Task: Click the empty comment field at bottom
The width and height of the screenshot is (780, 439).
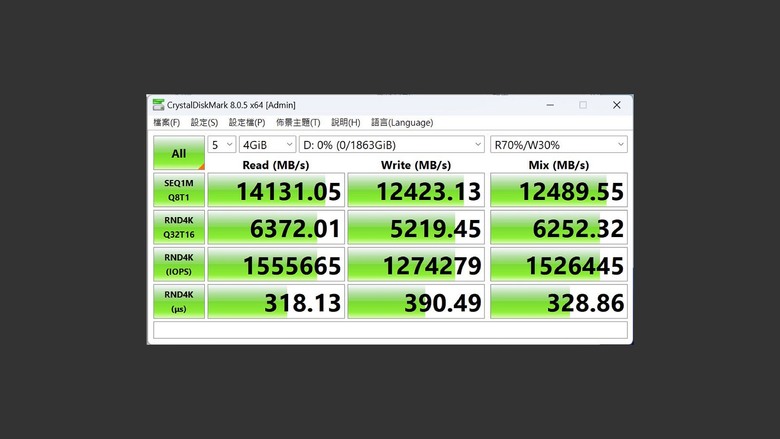Action: (390, 330)
